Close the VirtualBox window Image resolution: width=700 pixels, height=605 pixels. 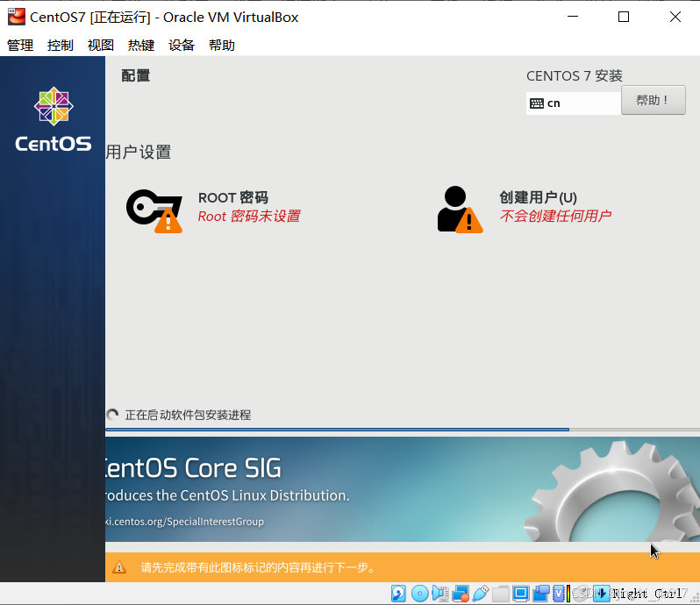tap(675, 17)
